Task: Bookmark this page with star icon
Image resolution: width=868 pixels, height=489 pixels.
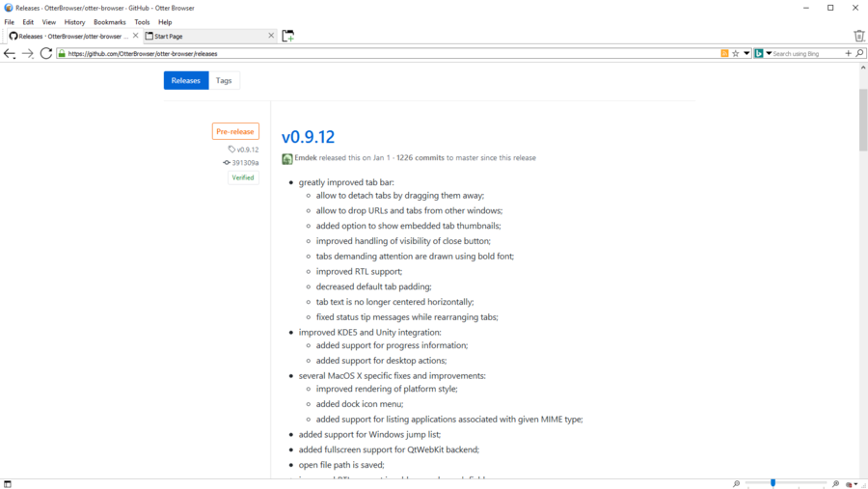Action: tap(735, 54)
